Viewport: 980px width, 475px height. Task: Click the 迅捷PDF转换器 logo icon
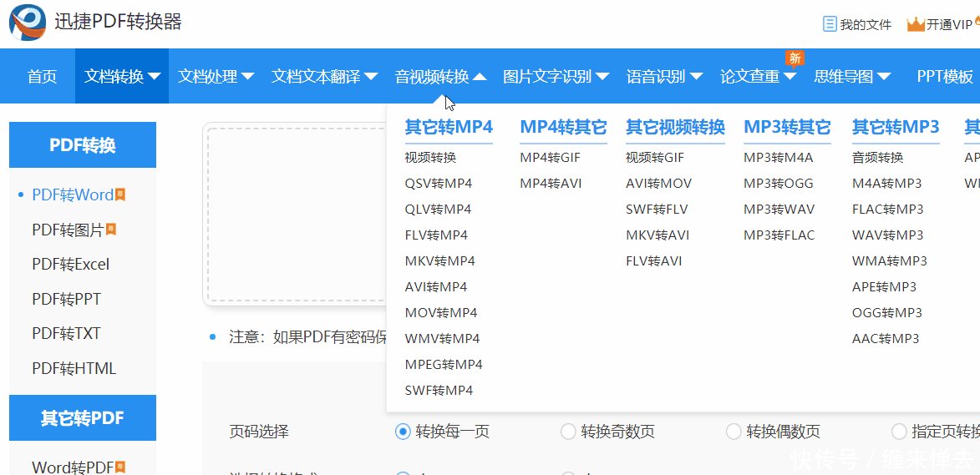(x=27, y=22)
